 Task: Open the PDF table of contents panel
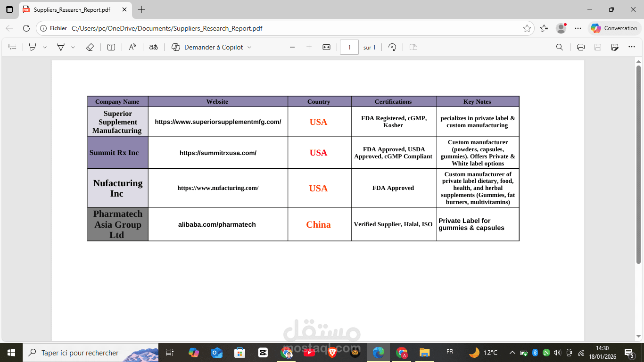pos(12,47)
